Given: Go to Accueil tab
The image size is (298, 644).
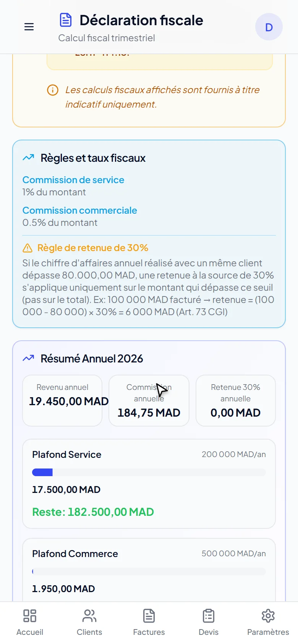Looking at the screenshot, I should point(30,623).
